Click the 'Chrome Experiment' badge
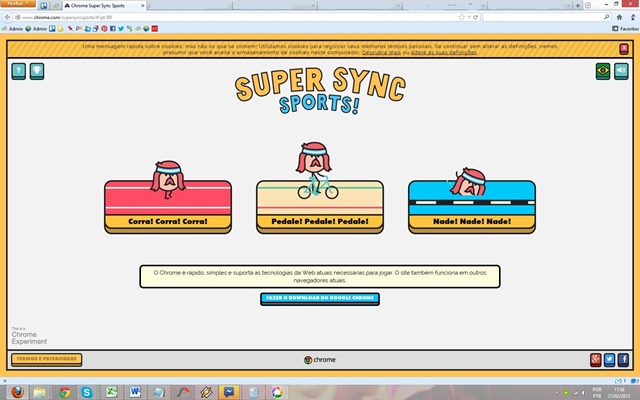640x400 pixels. coord(29,336)
